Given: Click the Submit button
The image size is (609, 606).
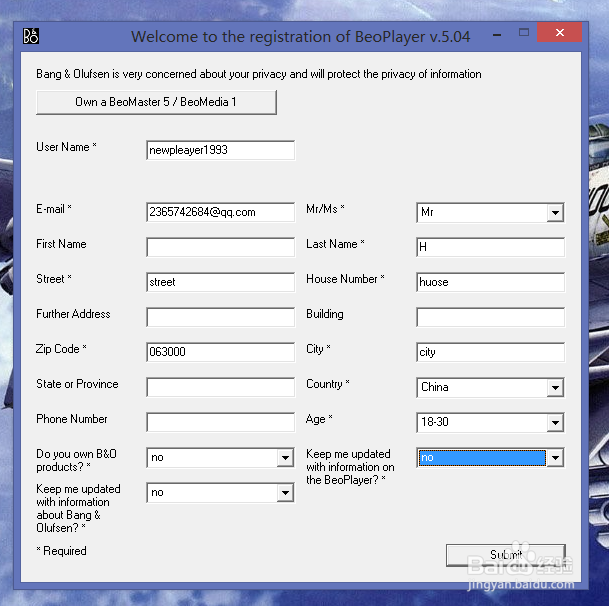Looking at the screenshot, I should coord(505,555).
